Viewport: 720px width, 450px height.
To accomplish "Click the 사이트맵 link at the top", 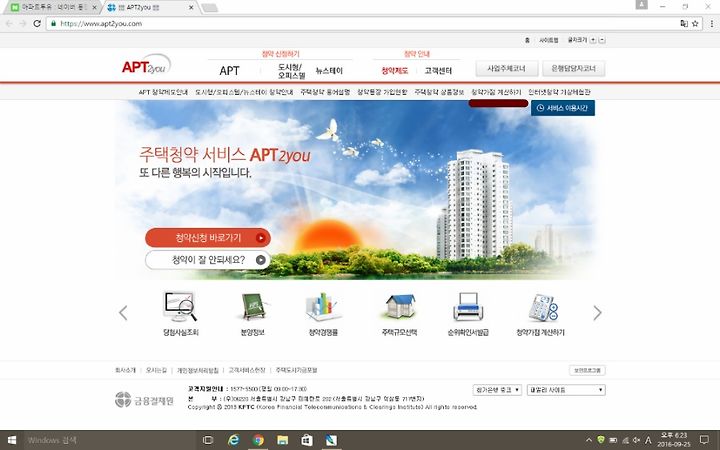I will 549,40.
